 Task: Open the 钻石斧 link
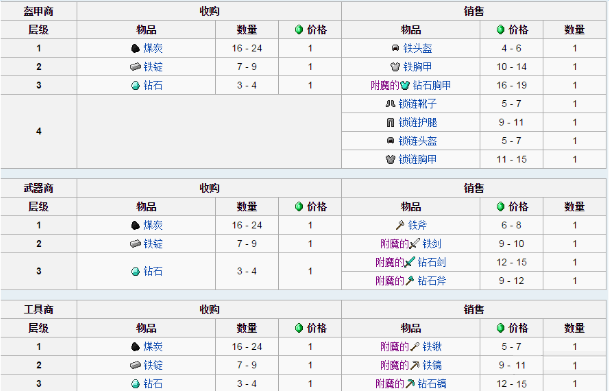coord(432,281)
